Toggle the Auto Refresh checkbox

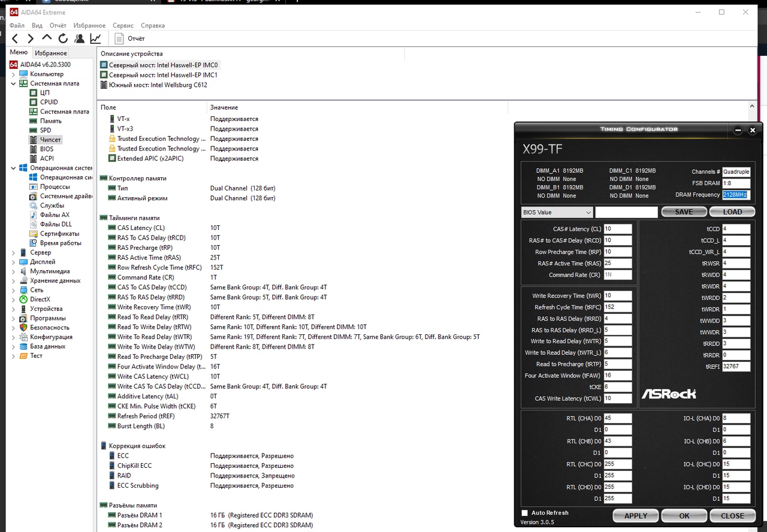coord(525,513)
